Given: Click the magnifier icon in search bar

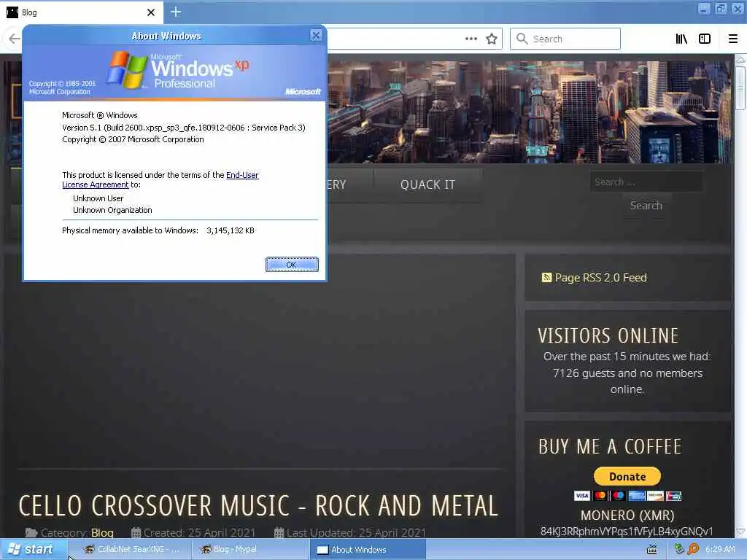Looking at the screenshot, I should coord(522,39).
